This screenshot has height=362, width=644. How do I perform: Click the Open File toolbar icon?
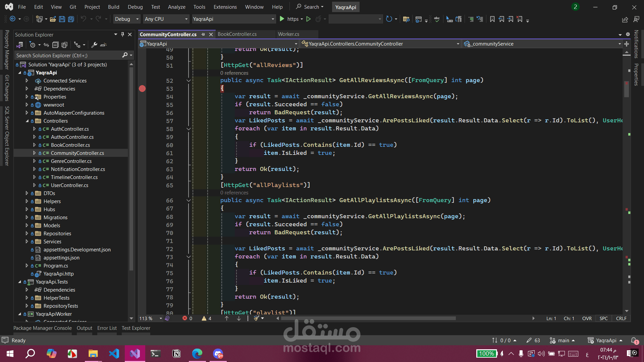pos(53,19)
